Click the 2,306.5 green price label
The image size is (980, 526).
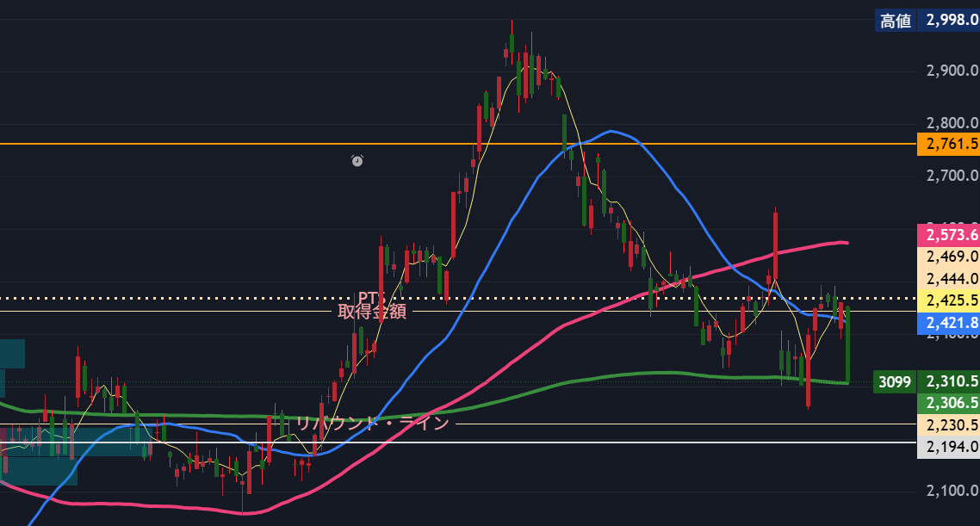(x=948, y=402)
